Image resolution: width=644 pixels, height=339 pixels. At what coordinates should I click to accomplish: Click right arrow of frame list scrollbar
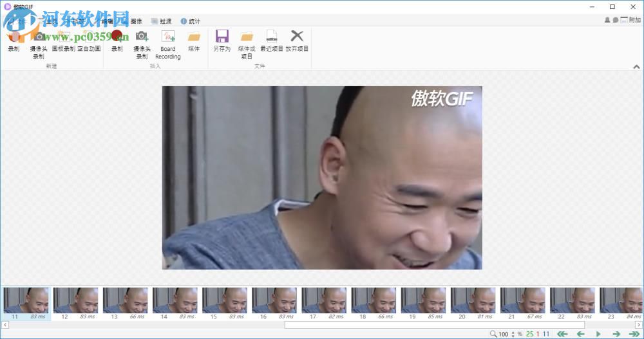(638, 325)
